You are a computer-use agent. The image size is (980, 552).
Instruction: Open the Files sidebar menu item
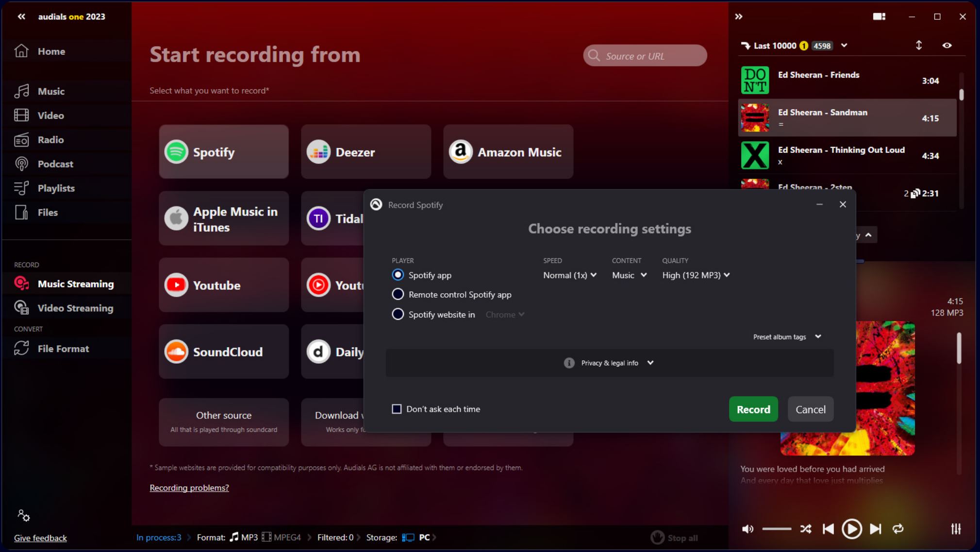coord(47,211)
